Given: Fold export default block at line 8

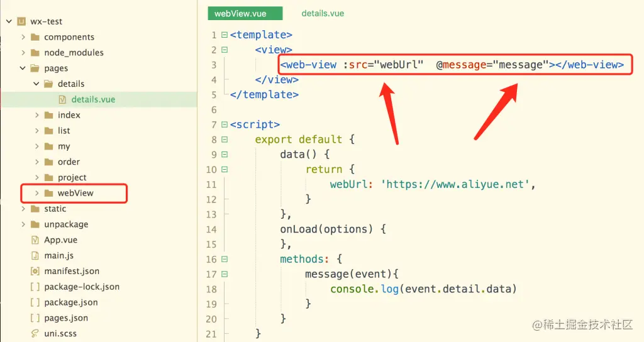Looking at the screenshot, I should (x=225, y=140).
